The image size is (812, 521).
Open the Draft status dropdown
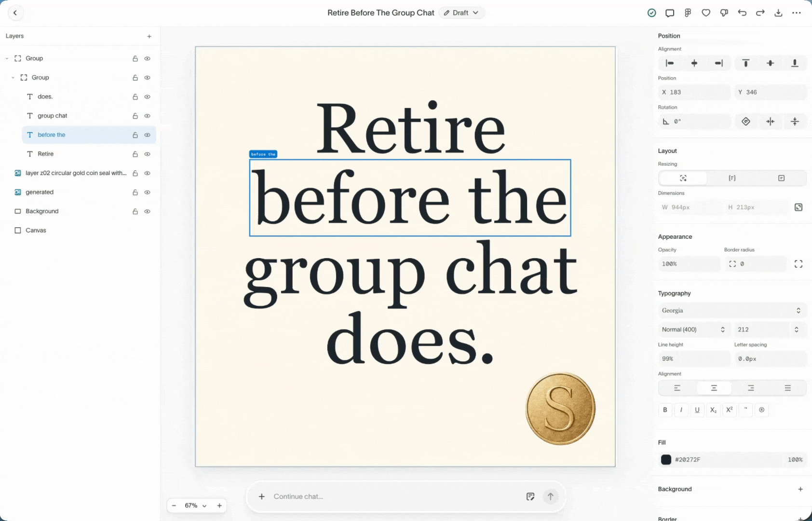[x=461, y=13]
